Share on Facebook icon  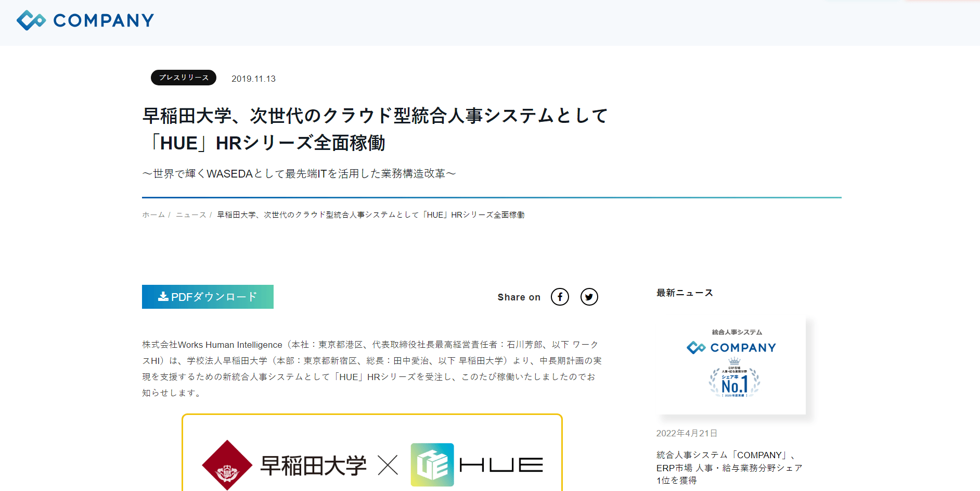[560, 297]
